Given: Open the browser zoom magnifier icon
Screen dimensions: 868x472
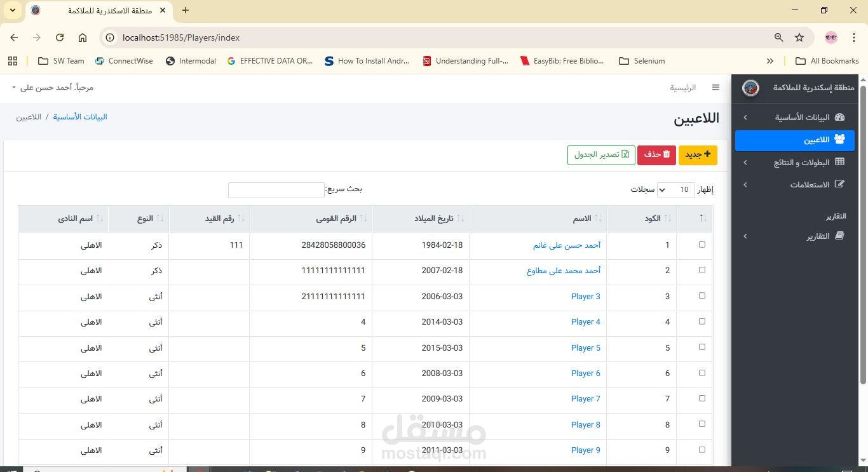Looking at the screenshot, I should click(779, 37).
